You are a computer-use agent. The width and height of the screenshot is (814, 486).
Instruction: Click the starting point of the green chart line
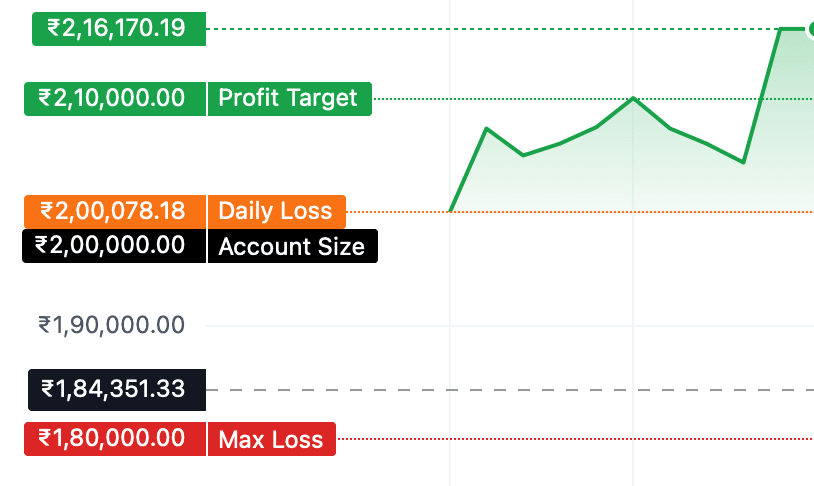451,211
